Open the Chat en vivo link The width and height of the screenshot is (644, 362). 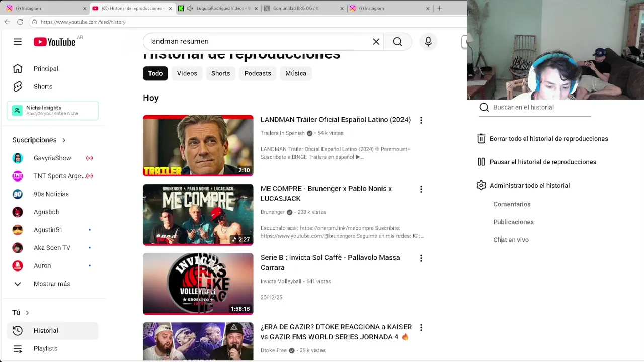coord(511,240)
